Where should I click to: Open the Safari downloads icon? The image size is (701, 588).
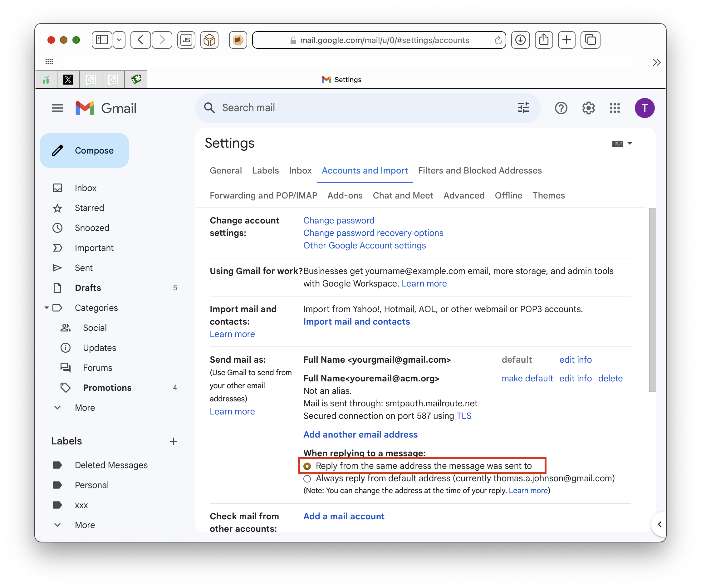tap(520, 40)
